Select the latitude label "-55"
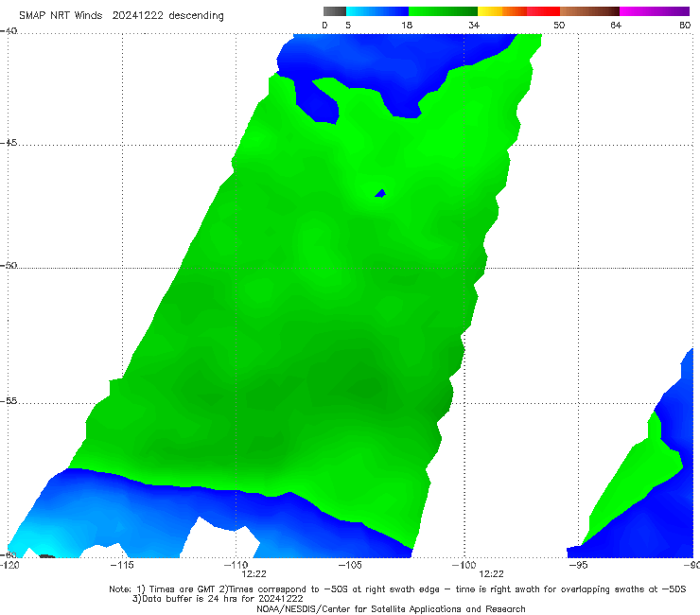This screenshot has width=700, height=615. [x=9, y=400]
